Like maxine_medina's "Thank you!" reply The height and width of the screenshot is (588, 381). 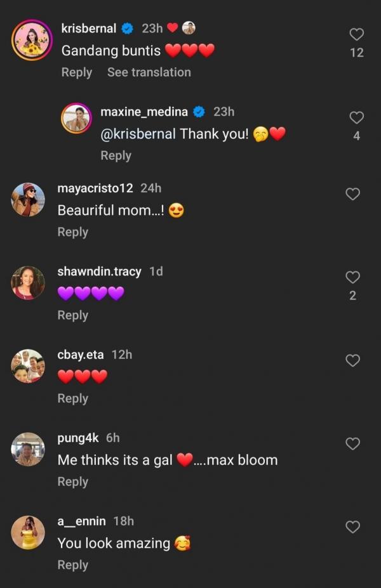(357, 117)
